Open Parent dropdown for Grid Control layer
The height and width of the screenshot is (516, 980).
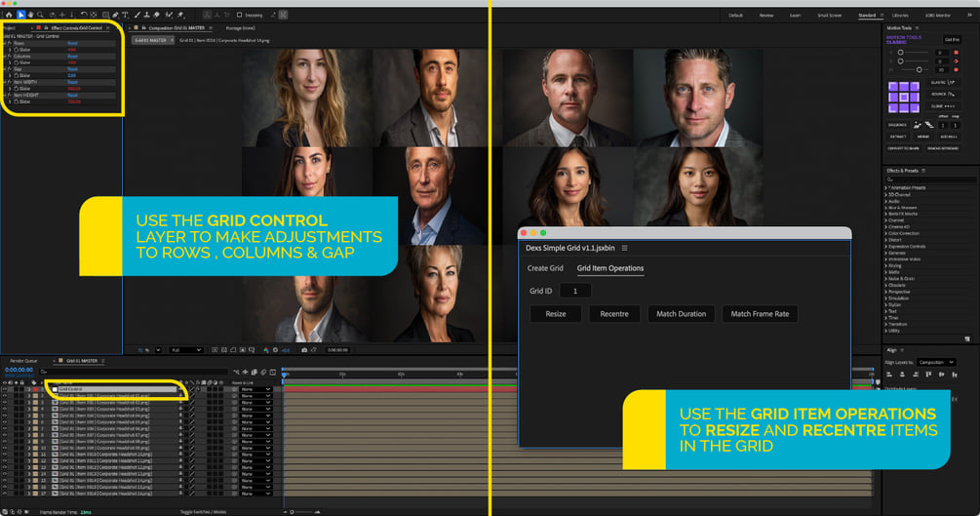pyautogui.click(x=255, y=389)
